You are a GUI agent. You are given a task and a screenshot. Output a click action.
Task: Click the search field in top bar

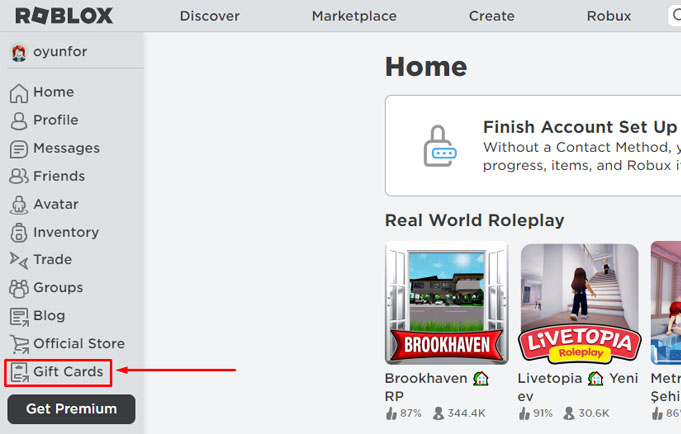tap(674, 16)
